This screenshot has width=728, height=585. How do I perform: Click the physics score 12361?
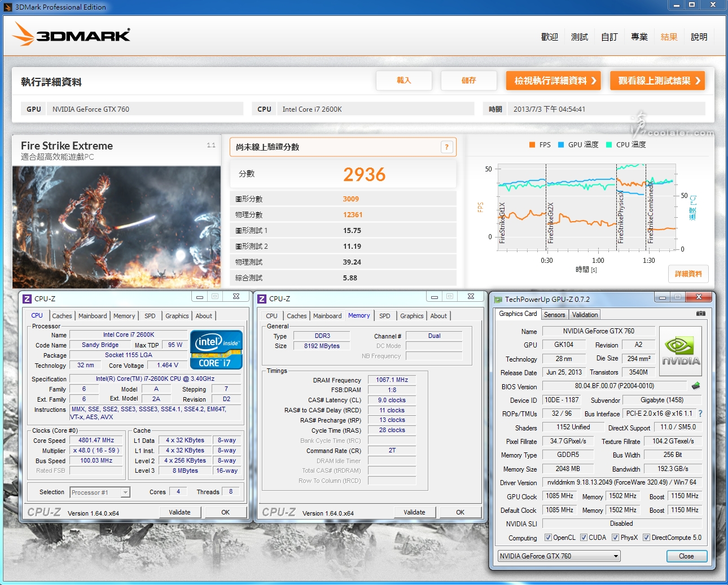tap(353, 215)
